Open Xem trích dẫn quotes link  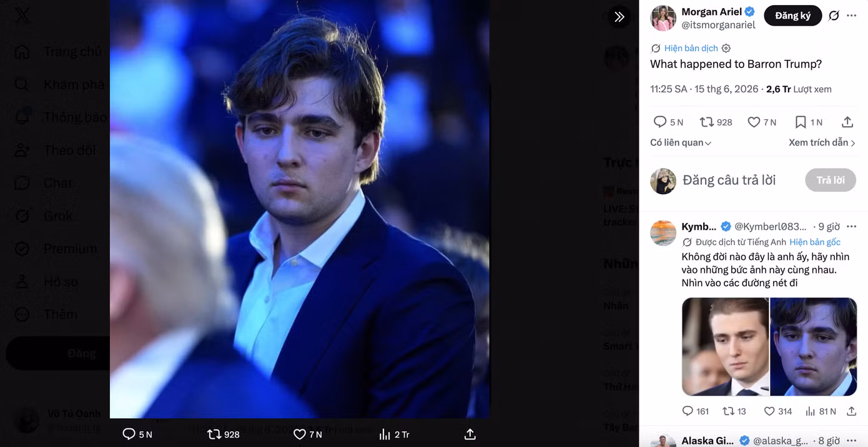[x=822, y=142]
